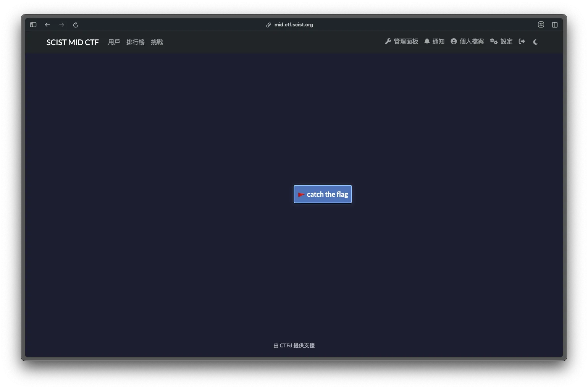Click the logout arrow icon
Viewport: 588px width, 389px height.
click(x=522, y=42)
